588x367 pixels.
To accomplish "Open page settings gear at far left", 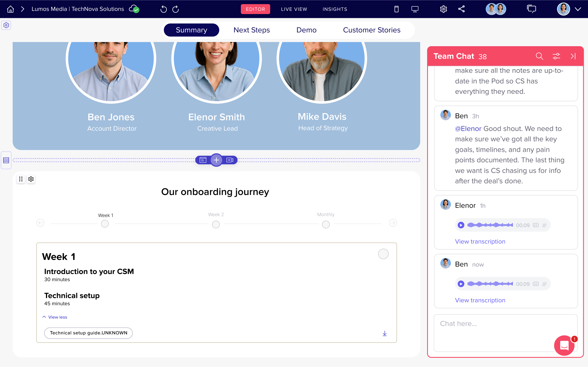I will tap(6, 25).
